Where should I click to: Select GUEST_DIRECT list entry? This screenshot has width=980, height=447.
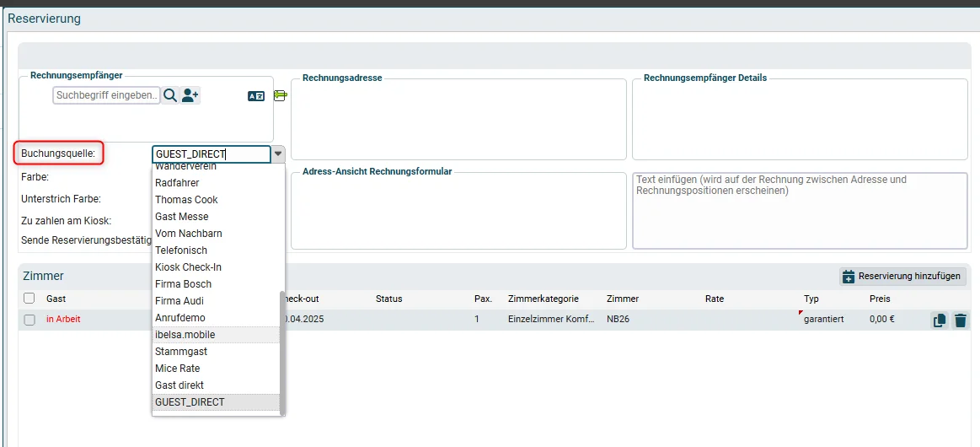(216, 402)
